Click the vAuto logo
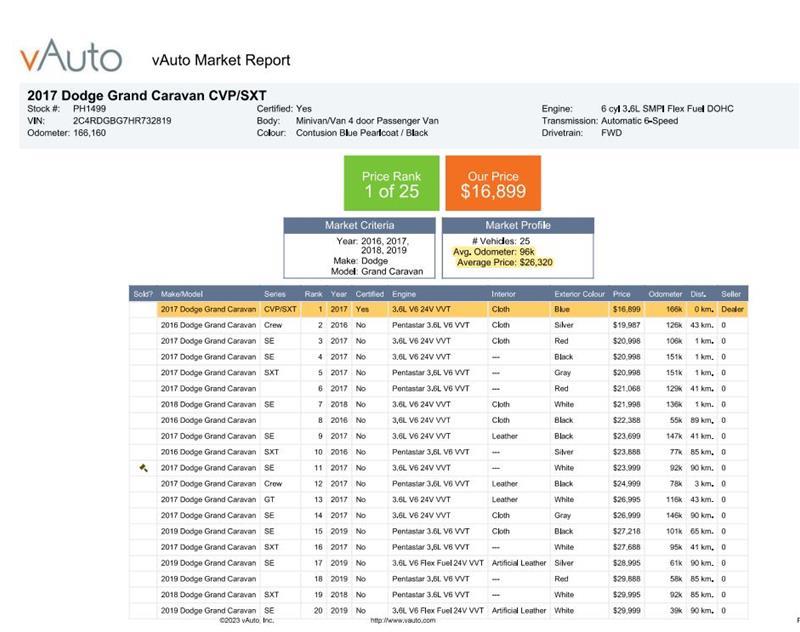This screenshot has height=632, width=800. click(71, 56)
